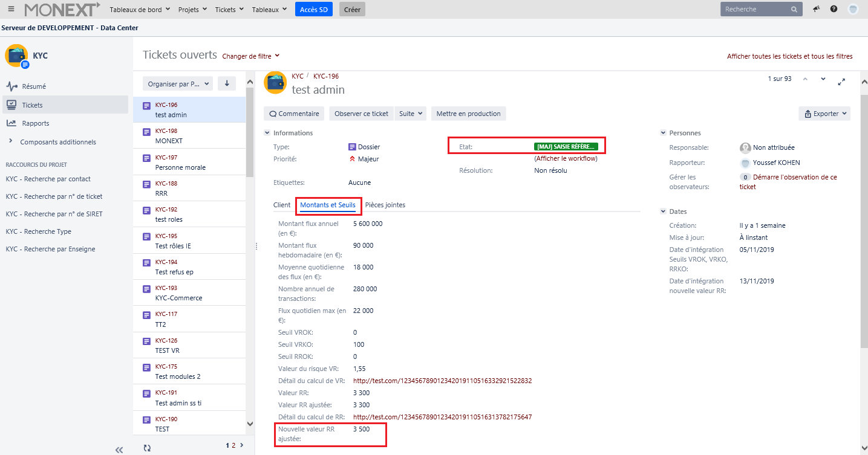Screen dimensions: 868x455
Task: Expand the Exporter dropdown
Action: (x=824, y=114)
